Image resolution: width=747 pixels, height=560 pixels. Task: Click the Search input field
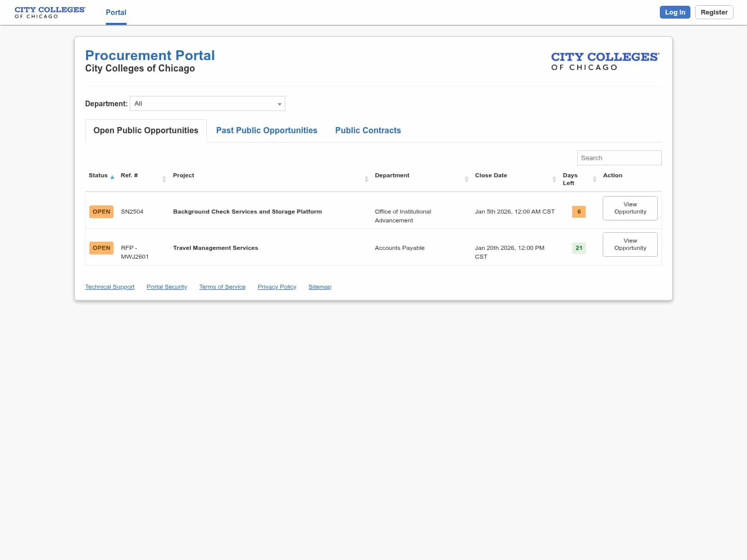[619, 158]
